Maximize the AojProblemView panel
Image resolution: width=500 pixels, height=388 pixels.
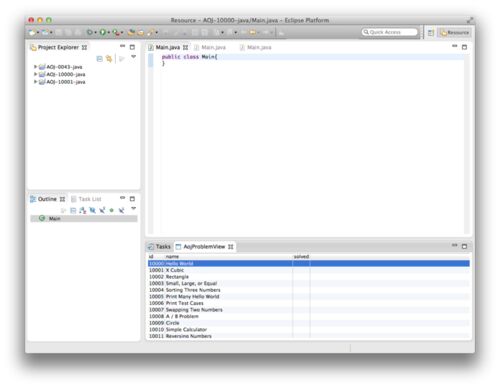click(x=464, y=246)
